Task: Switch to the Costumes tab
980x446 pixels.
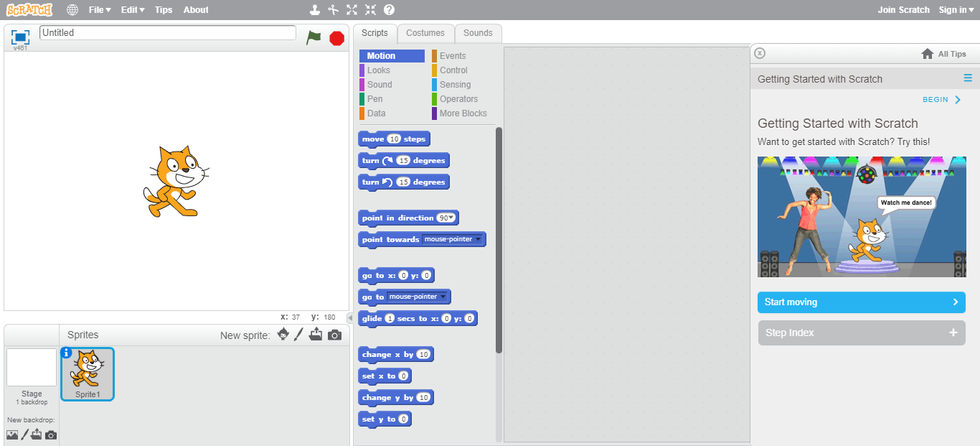Action: [425, 33]
